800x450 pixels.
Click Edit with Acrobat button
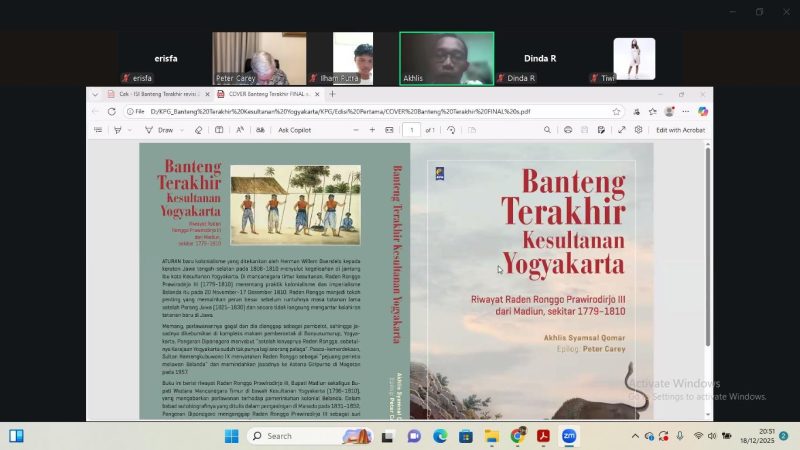point(680,130)
